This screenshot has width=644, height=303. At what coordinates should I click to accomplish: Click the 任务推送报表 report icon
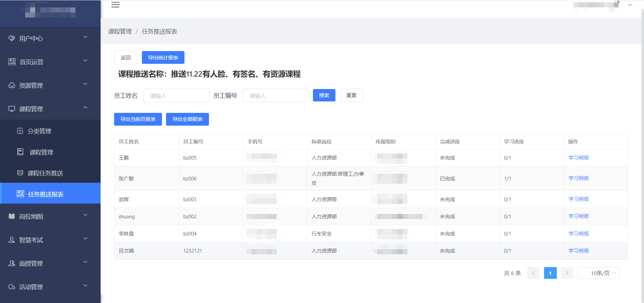[20, 193]
